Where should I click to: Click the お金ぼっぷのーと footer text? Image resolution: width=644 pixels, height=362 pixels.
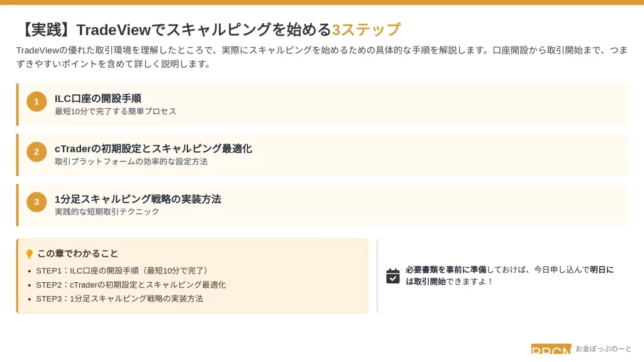[603, 349]
